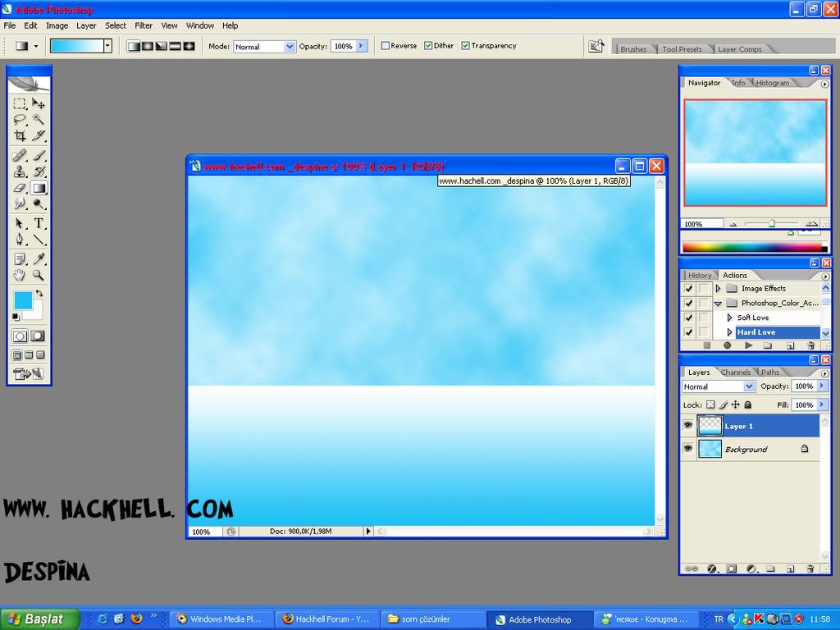The width and height of the screenshot is (840, 630).
Task: Expand the Image Effects action set
Action: (718, 289)
